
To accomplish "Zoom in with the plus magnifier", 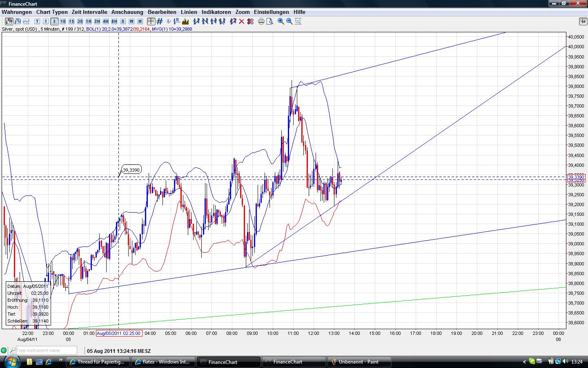I will tap(281, 21).
